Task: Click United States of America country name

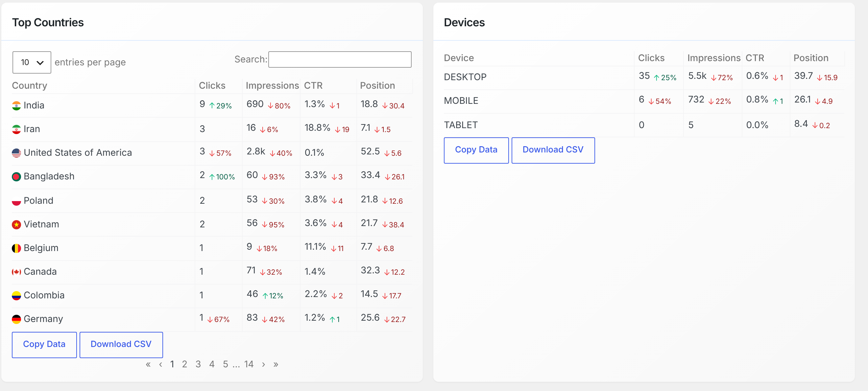Action: tap(78, 153)
